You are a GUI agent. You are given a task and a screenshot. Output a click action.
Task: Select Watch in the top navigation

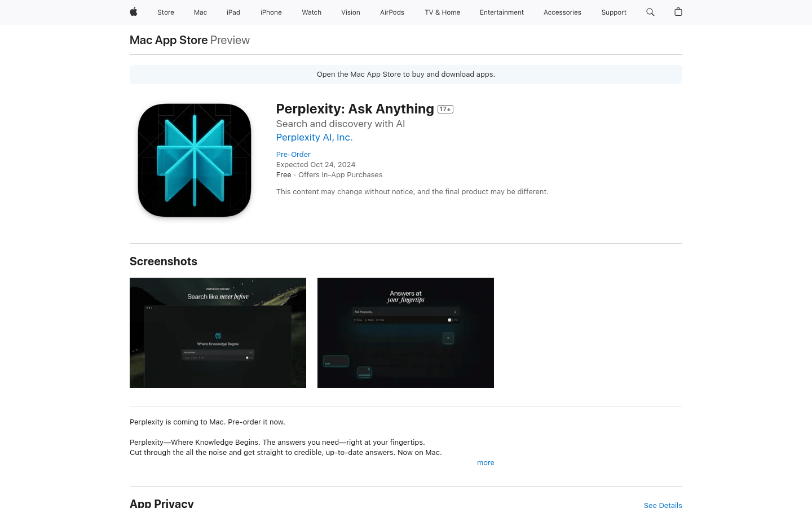[311, 12]
